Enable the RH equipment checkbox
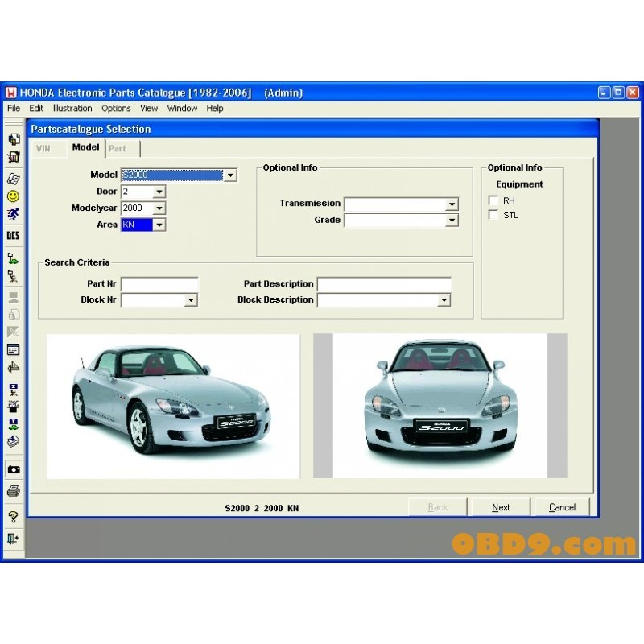This screenshot has height=644, width=644. click(493, 200)
